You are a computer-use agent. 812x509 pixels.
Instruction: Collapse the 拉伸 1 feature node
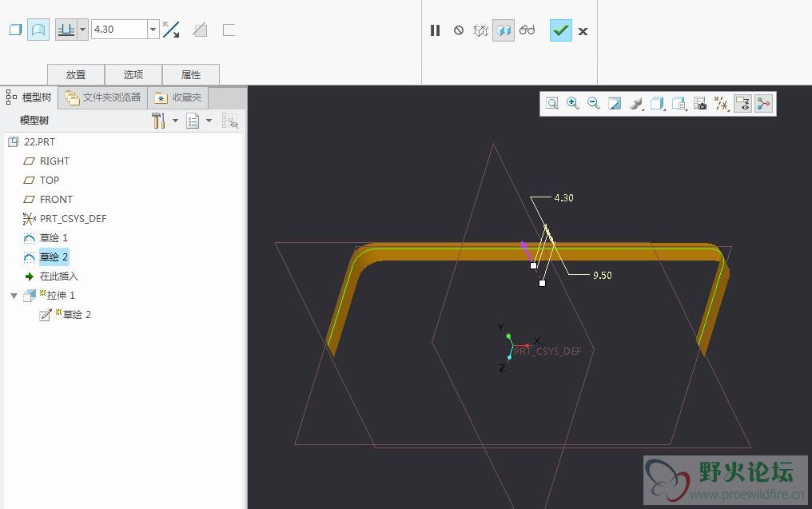point(14,296)
